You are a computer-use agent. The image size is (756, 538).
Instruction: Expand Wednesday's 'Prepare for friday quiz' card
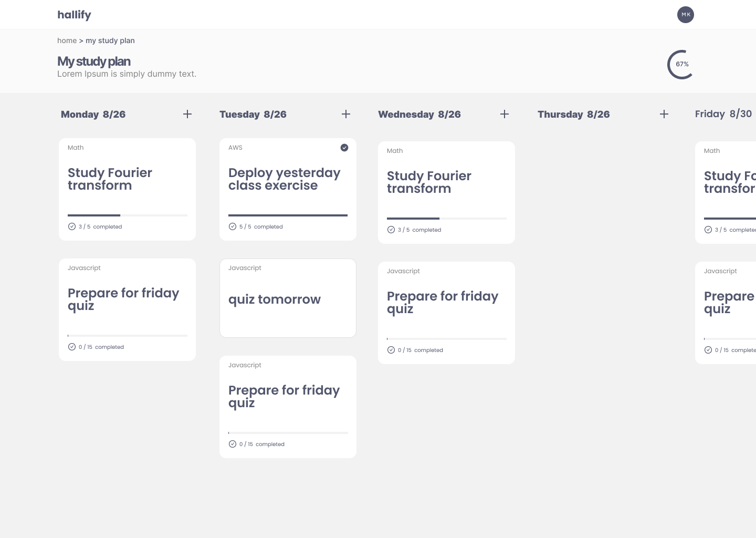click(x=446, y=313)
